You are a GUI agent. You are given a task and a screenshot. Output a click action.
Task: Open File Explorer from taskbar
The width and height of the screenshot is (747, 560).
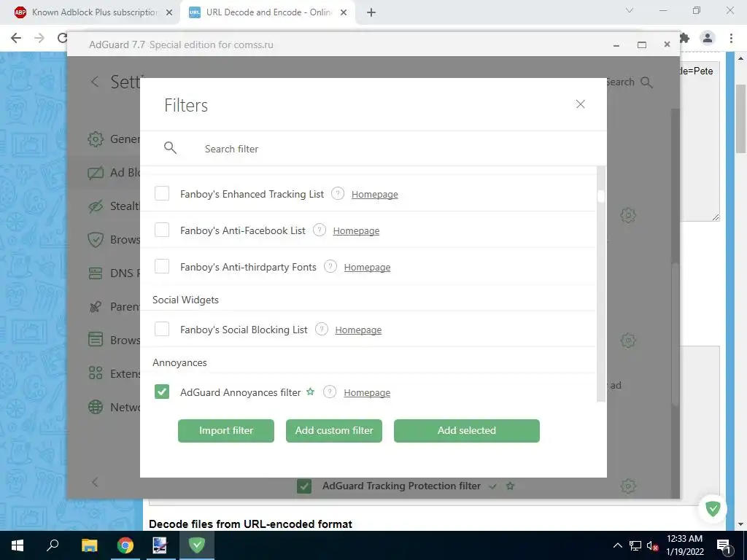(89, 545)
